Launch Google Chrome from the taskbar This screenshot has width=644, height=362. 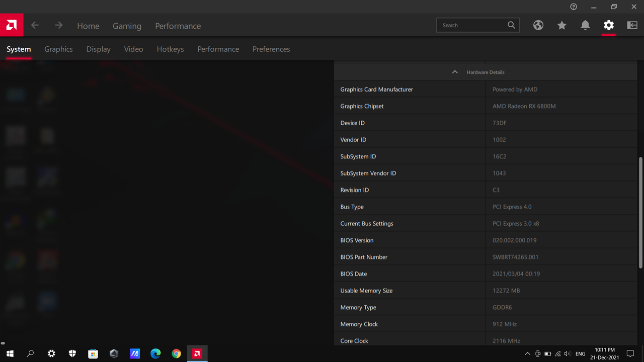176,353
